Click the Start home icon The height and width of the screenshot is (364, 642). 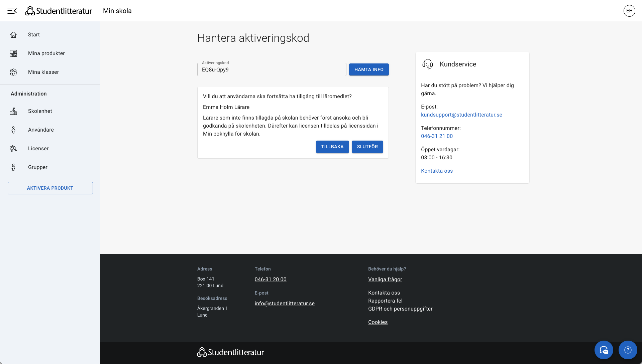click(13, 35)
